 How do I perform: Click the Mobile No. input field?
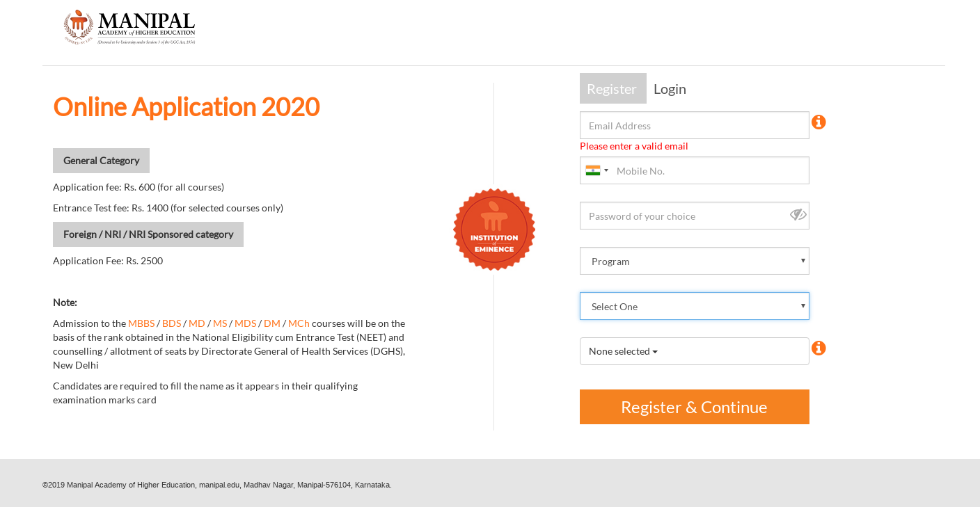click(710, 170)
